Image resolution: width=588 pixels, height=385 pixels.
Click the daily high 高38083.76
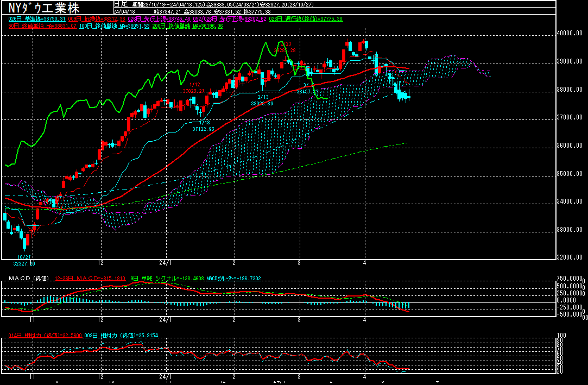coord(197,11)
